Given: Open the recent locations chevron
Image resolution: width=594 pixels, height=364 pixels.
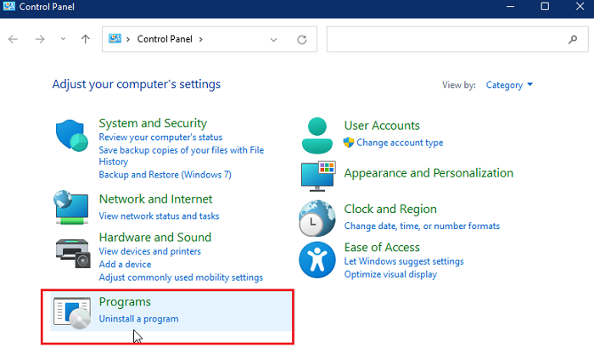Looking at the screenshot, I should pos(63,40).
